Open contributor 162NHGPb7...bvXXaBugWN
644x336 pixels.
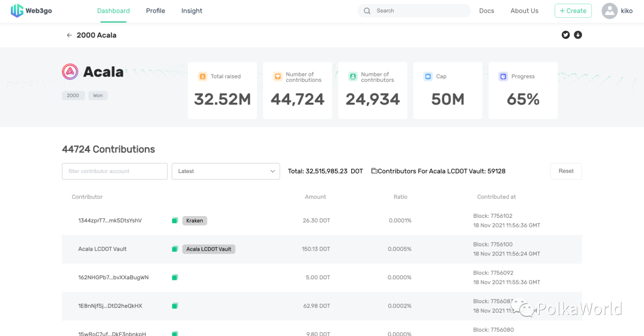coord(113,278)
